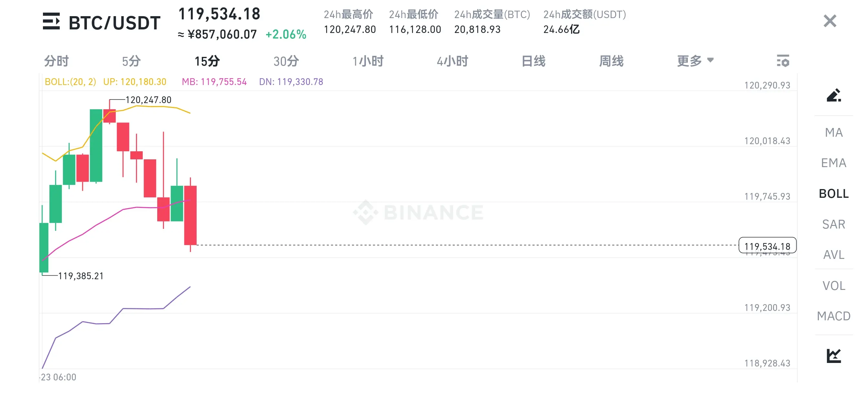The height and width of the screenshot is (393, 868).
Task: Enable the SAR indicator
Action: [834, 224]
